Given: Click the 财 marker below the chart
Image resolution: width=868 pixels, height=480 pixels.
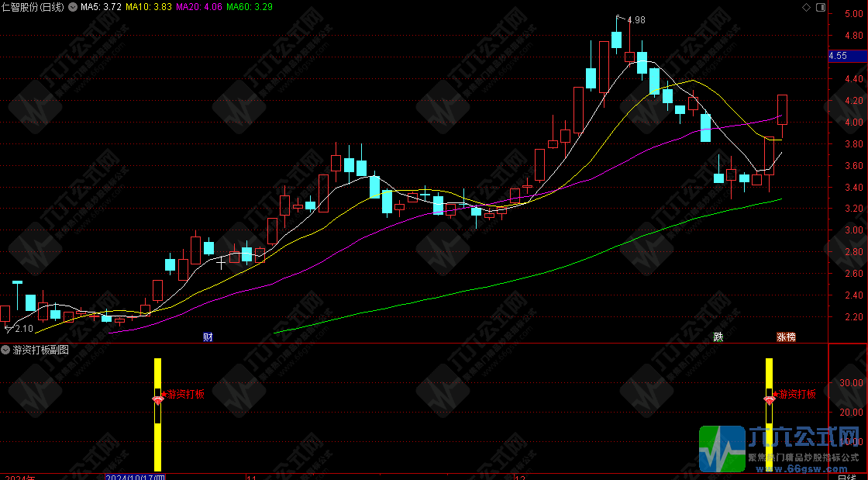Looking at the screenshot, I should click(208, 337).
